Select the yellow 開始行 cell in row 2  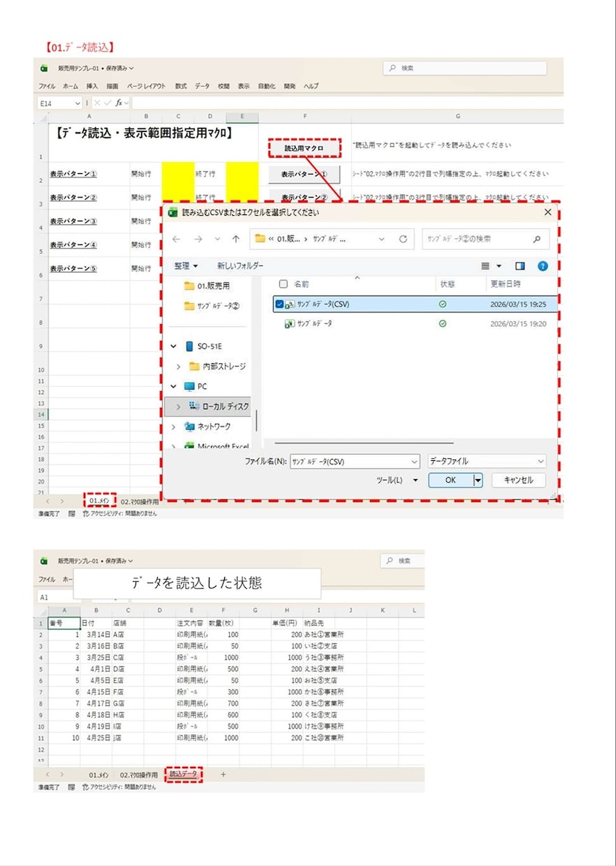point(177,173)
